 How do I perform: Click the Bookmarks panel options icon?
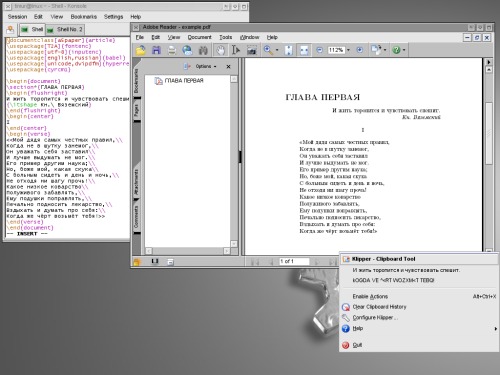[x=187, y=66]
